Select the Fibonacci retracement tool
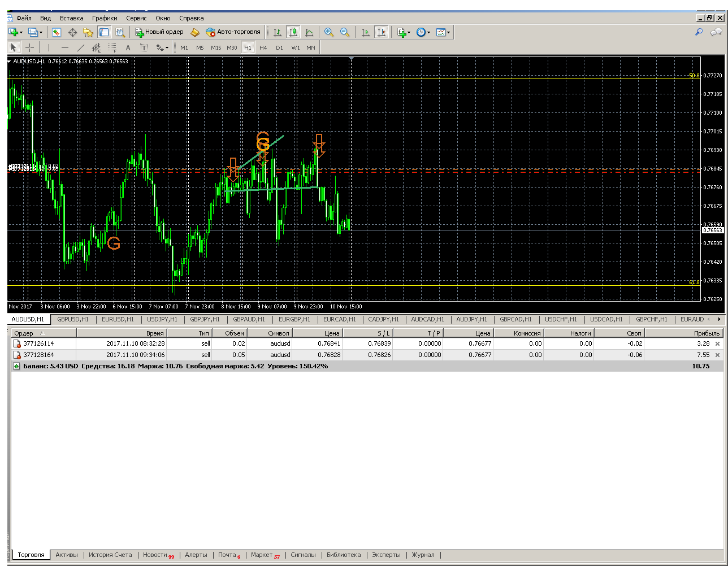Viewport: 728px width, 566px height. tap(112, 47)
